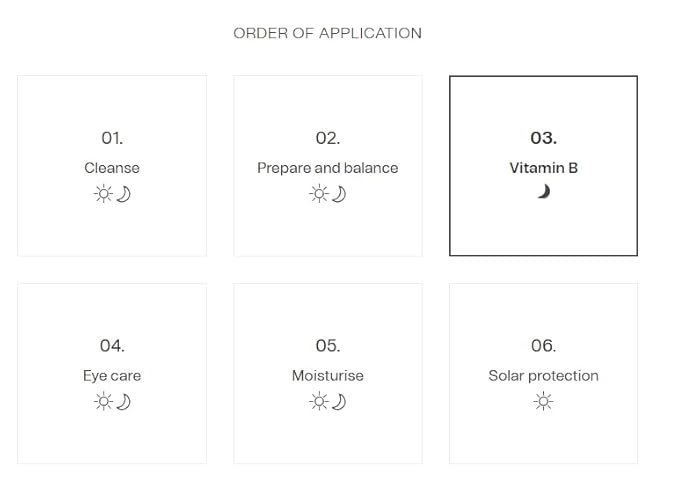This screenshot has height=492, width=679.
Task: Select the 02. step number
Action: tap(328, 138)
